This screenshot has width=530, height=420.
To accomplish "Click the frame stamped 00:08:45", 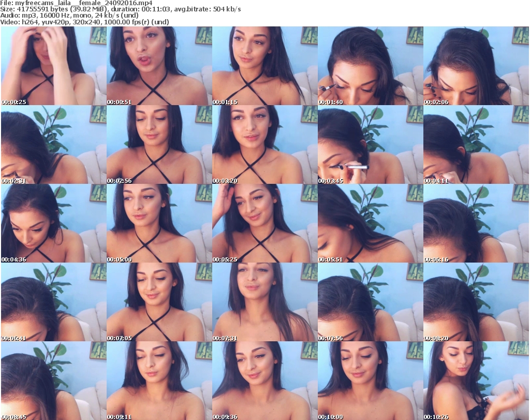I will pyautogui.click(x=54, y=381).
